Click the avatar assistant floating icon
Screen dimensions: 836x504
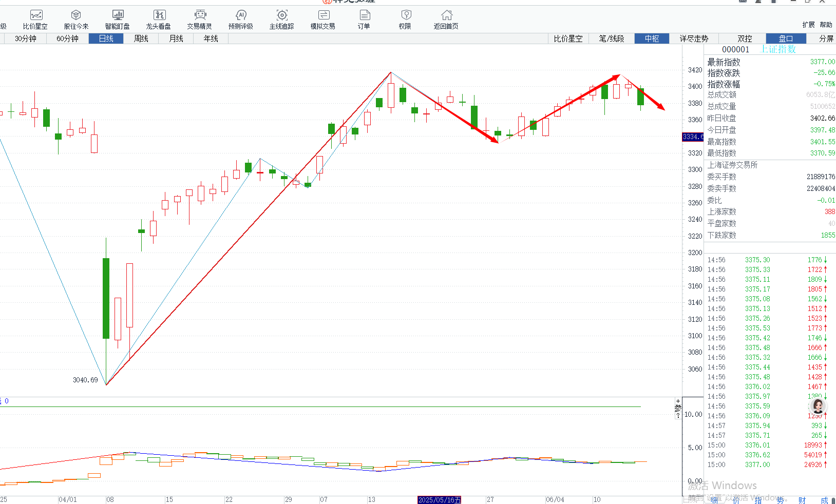818,406
